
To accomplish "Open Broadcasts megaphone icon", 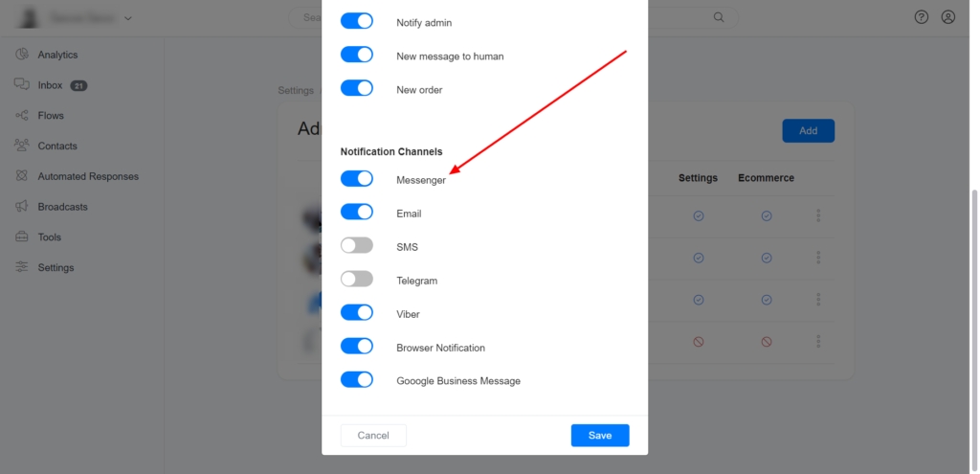I will 22,207.
